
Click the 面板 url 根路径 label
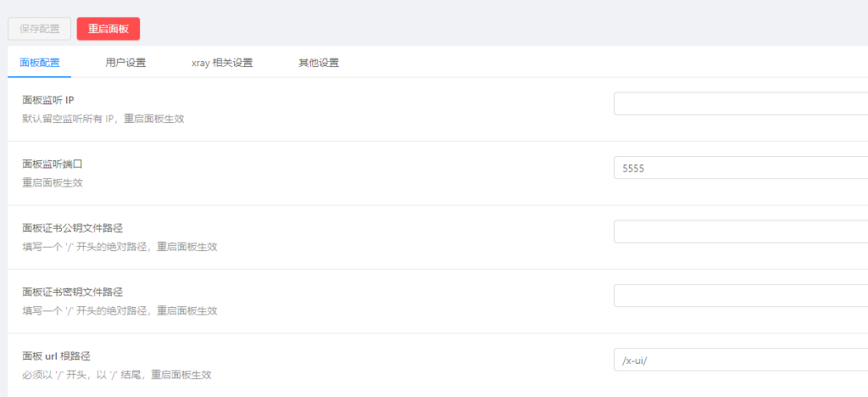(57, 356)
